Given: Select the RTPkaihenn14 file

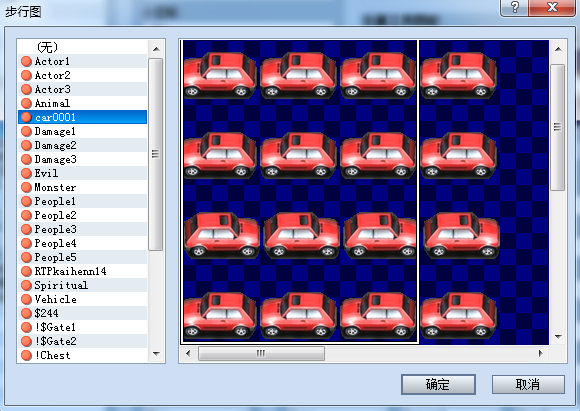Looking at the screenshot, I should pyautogui.click(x=82, y=271).
